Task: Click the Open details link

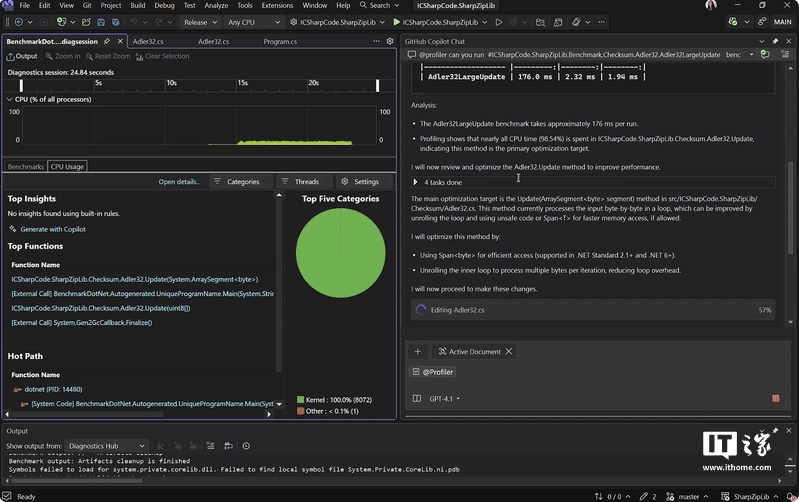Action: pyautogui.click(x=179, y=182)
